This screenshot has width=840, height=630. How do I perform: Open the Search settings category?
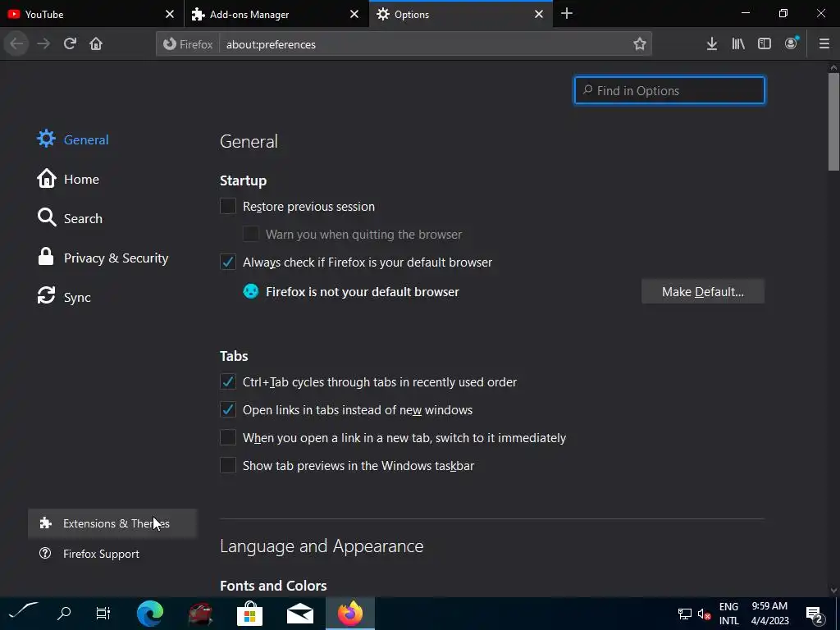click(x=70, y=218)
